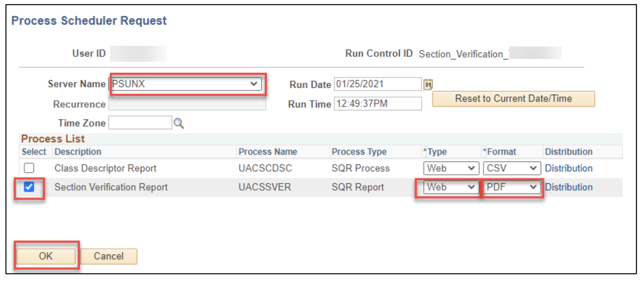Click the Cancel button
644x282 pixels.
[109, 256]
